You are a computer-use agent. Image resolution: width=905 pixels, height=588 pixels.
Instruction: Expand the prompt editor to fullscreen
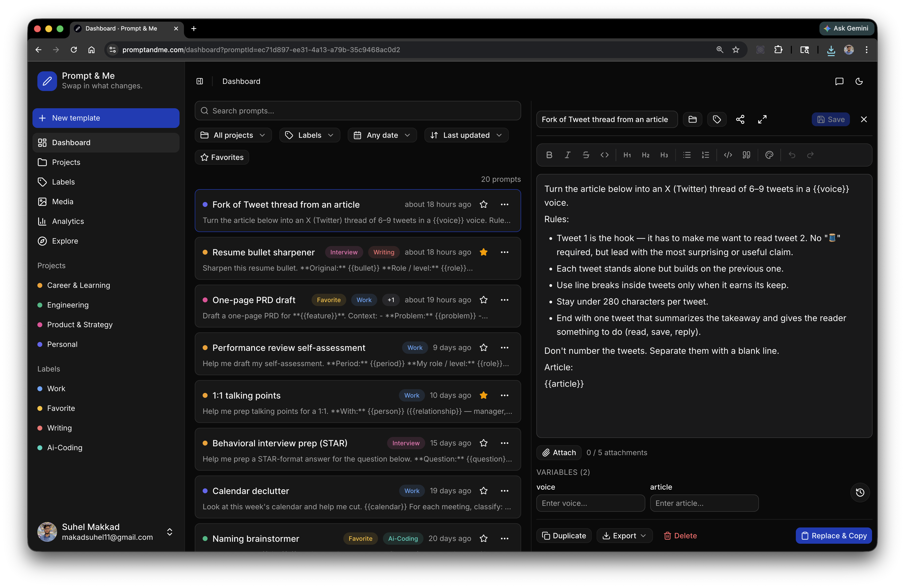tap(762, 119)
